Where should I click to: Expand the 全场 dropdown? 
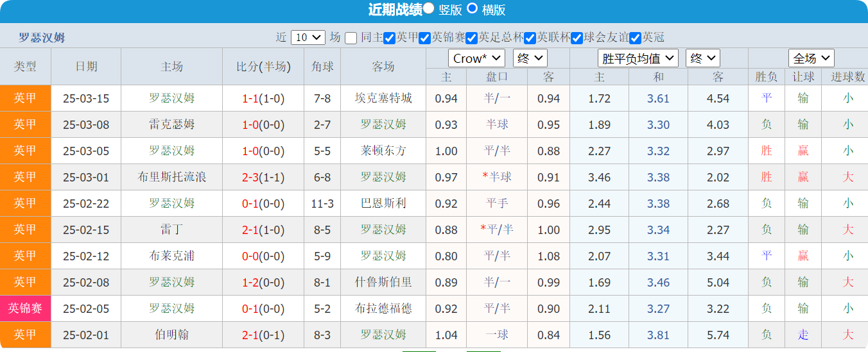[x=811, y=58]
